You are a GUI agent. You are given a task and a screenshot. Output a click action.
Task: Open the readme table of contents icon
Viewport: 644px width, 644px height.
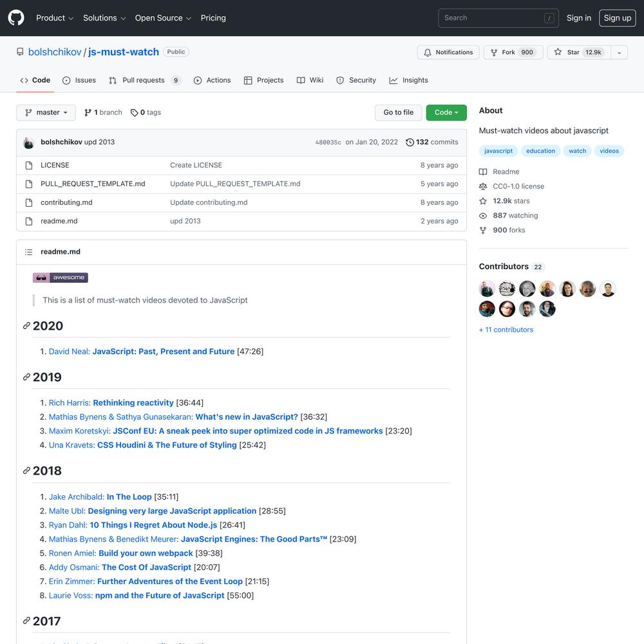[28, 252]
